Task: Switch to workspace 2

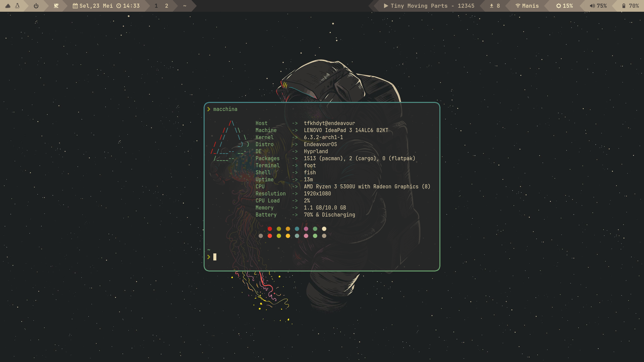Action: (166, 6)
